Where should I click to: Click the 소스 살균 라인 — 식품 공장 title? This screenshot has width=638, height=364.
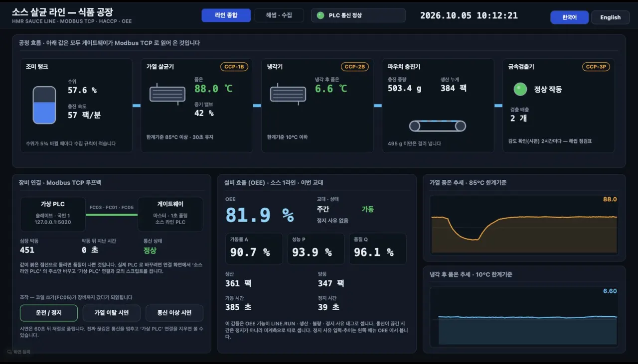point(62,12)
